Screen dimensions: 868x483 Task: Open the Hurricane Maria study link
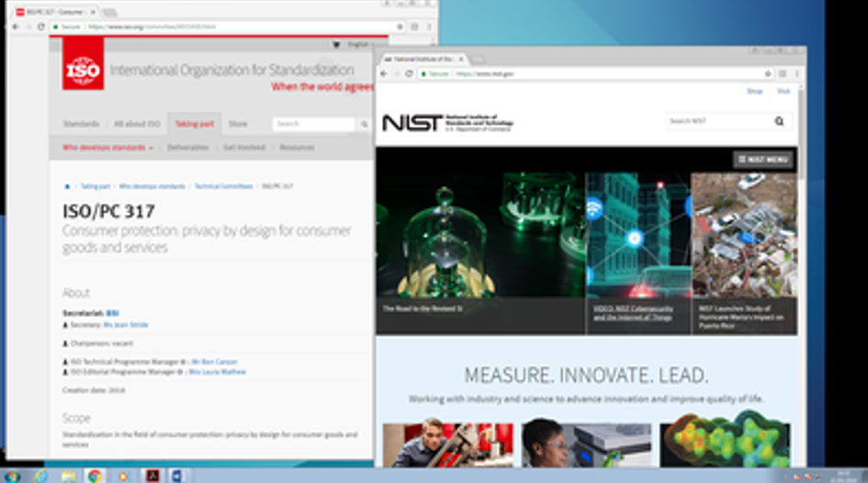coord(740,317)
